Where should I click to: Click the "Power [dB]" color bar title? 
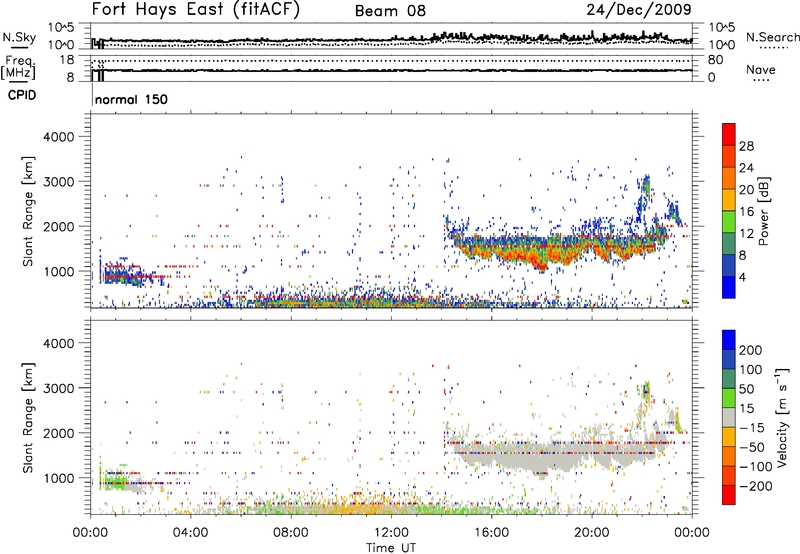click(x=763, y=211)
